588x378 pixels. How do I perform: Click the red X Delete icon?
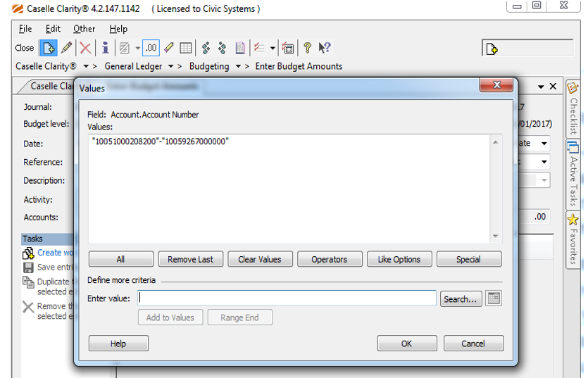85,48
